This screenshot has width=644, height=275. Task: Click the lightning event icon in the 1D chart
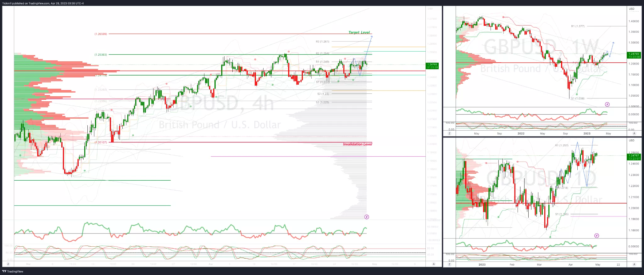pos(597,236)
